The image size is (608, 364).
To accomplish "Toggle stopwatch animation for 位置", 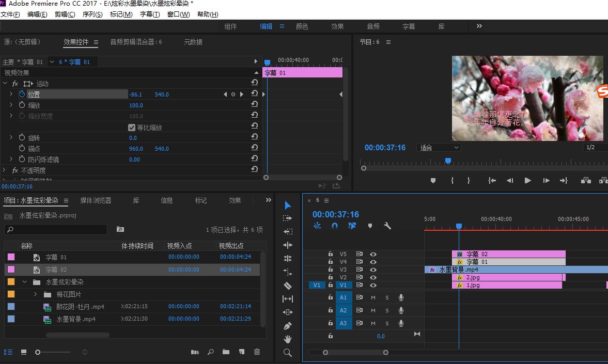I will pos(22,94).
